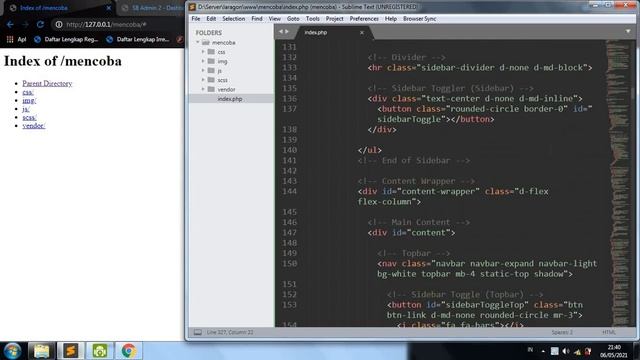Expand the css folder arrow
This screenshot has width=640, height=360.
(x=203, y=52)
